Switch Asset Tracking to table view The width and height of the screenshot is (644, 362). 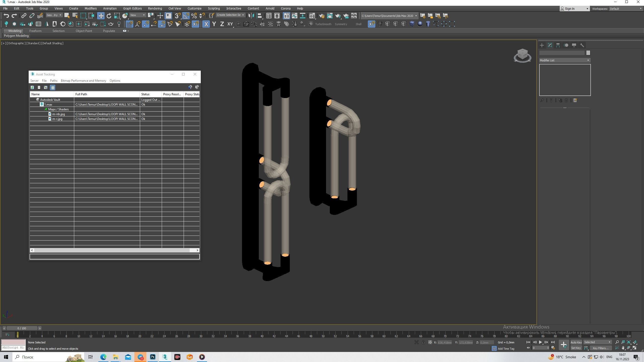[x=53, y=87]
